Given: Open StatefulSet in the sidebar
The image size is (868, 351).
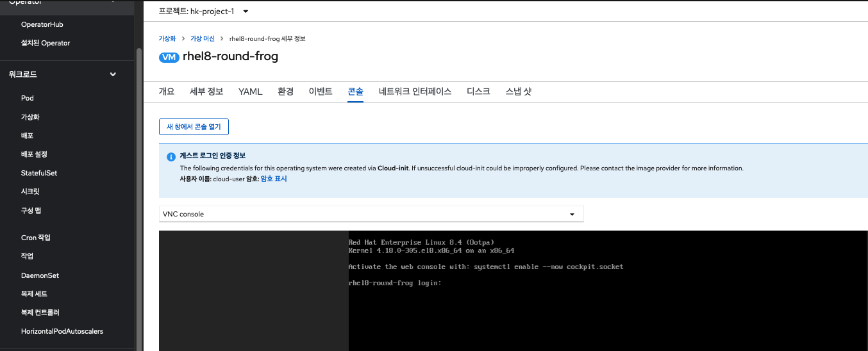Looking at the screenshot, I should point(39,173).
